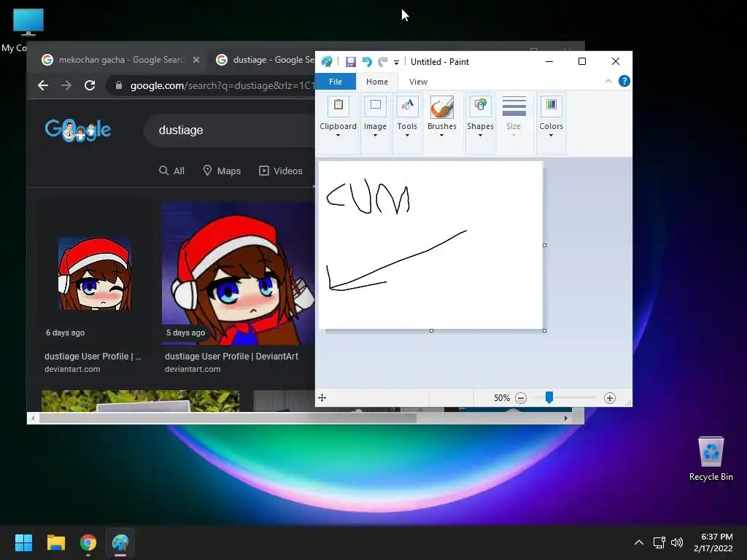Click the bottom-edge canvas resize handle
The image size is (747, 560).
431,330
